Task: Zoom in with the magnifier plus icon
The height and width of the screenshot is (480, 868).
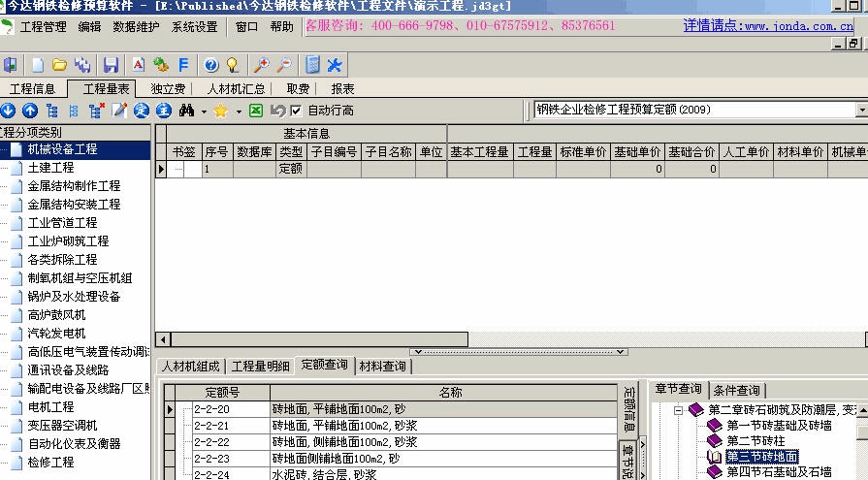Action: click(261, 65)
